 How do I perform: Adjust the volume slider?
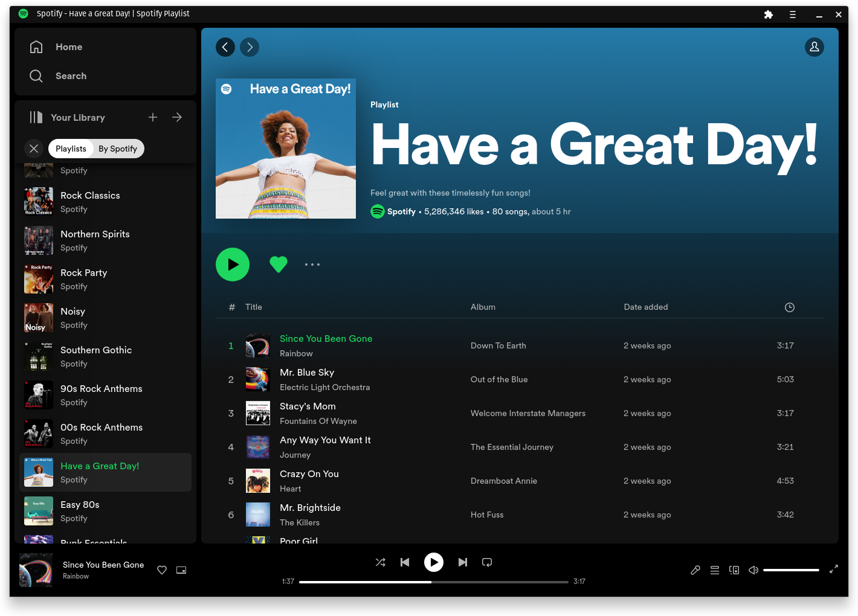pos(791,570)
